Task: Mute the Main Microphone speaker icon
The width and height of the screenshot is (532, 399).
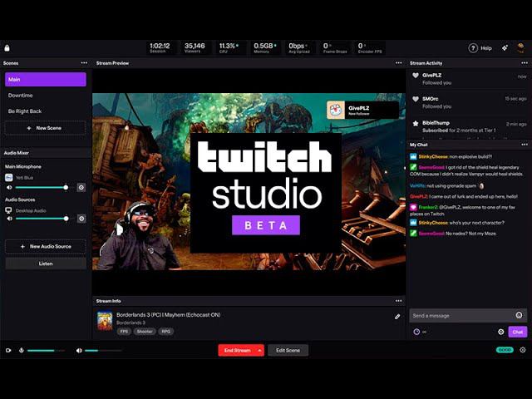Action: coord(9,187)
